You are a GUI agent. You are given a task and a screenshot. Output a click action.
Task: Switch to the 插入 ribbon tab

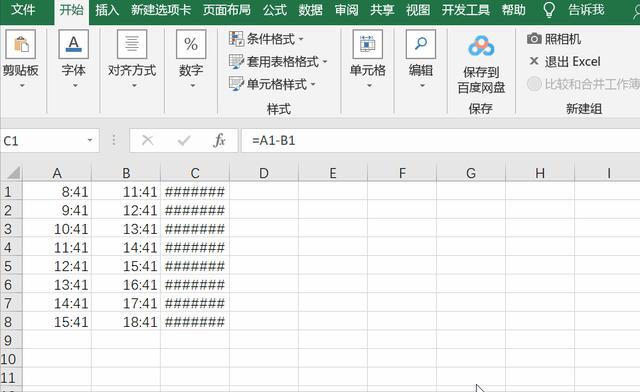point(107,9)
